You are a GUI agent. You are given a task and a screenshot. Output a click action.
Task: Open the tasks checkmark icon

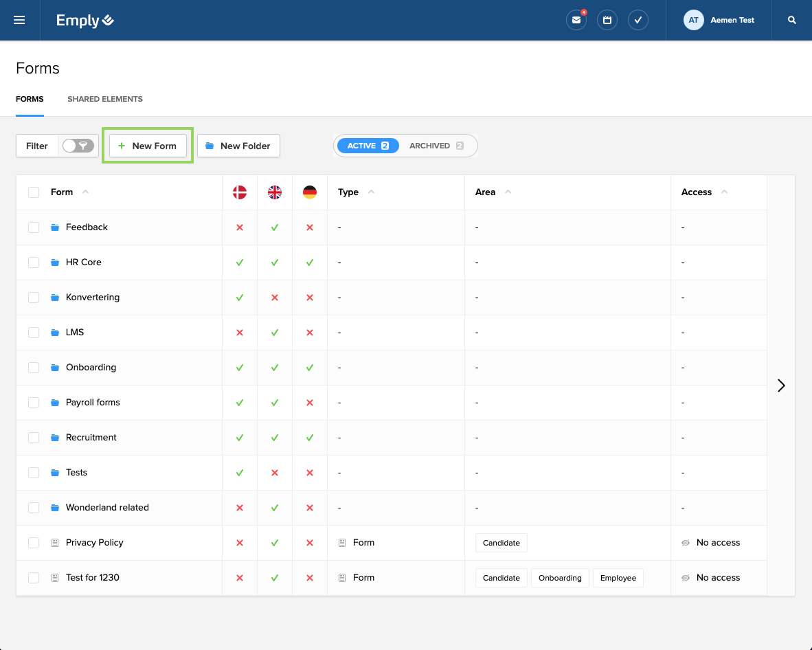pyautogui.click(x=638, y=20)
